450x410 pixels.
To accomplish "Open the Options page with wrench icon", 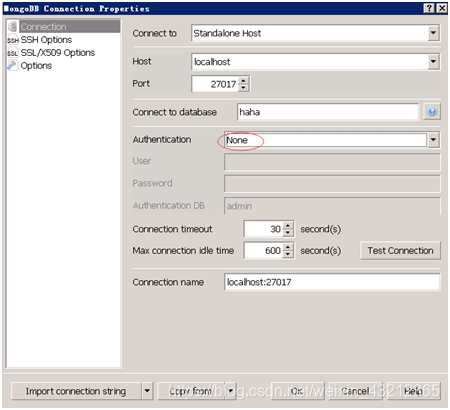I will [x=36, y=66].
